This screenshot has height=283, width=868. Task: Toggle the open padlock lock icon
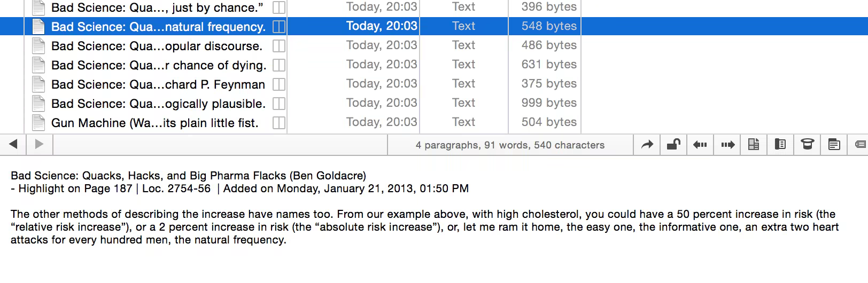click(x=673, y=144)
